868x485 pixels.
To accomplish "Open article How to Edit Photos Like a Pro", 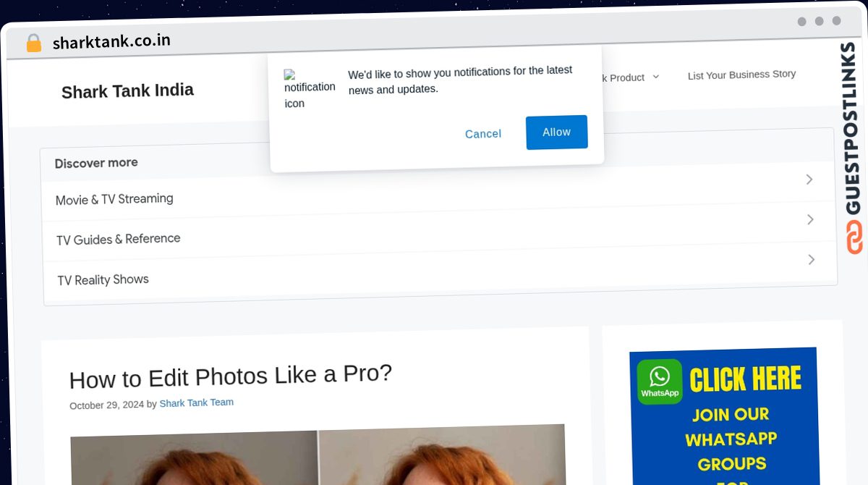I will (x=231, y=377).
